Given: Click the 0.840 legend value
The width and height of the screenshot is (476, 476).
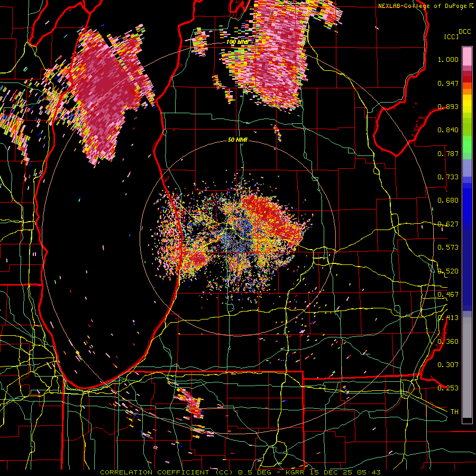Looking at the screenshot, I should 448,130.
